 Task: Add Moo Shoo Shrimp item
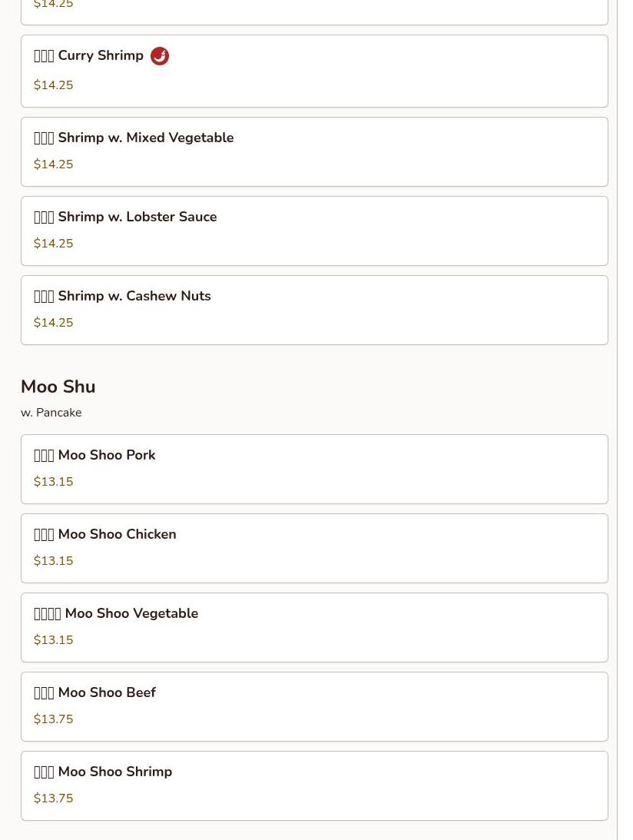coord(314,786)
